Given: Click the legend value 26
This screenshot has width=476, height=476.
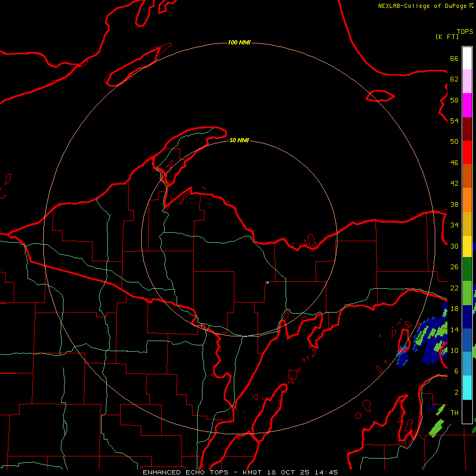Looking at the screenshot, I should (x=454, y=267).
